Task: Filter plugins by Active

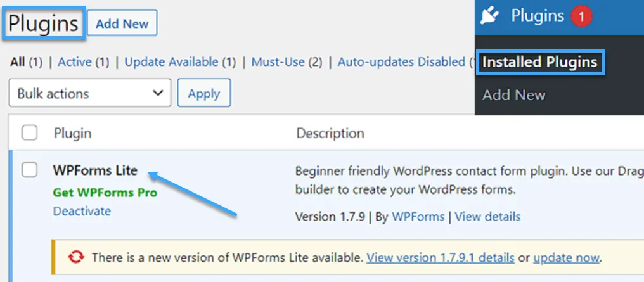Action: [x=75, y=62]
